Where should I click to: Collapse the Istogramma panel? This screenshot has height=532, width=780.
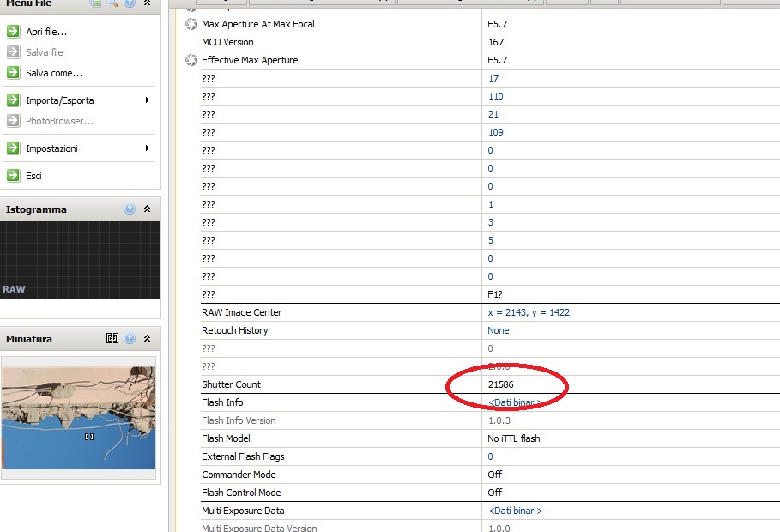click(147, 209)
